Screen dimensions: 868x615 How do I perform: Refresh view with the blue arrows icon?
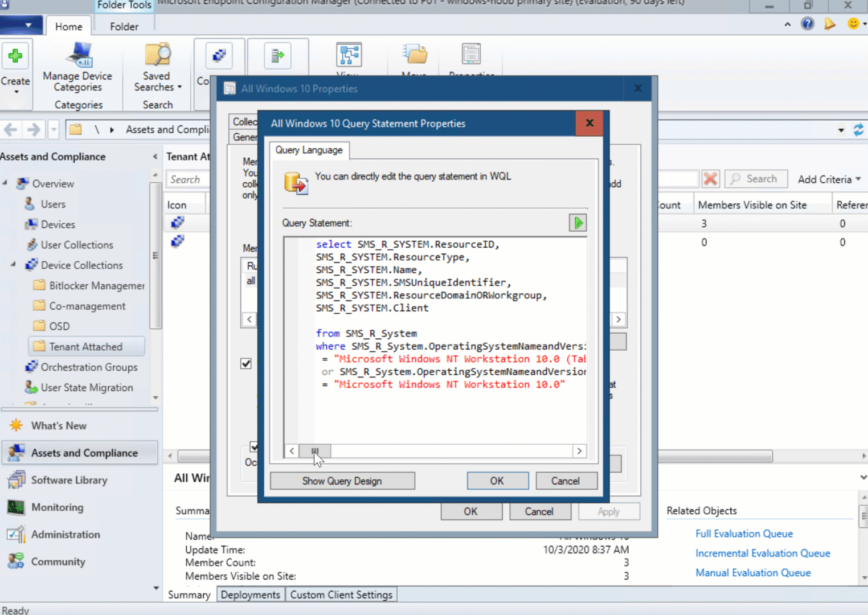[x=858, y=130]
